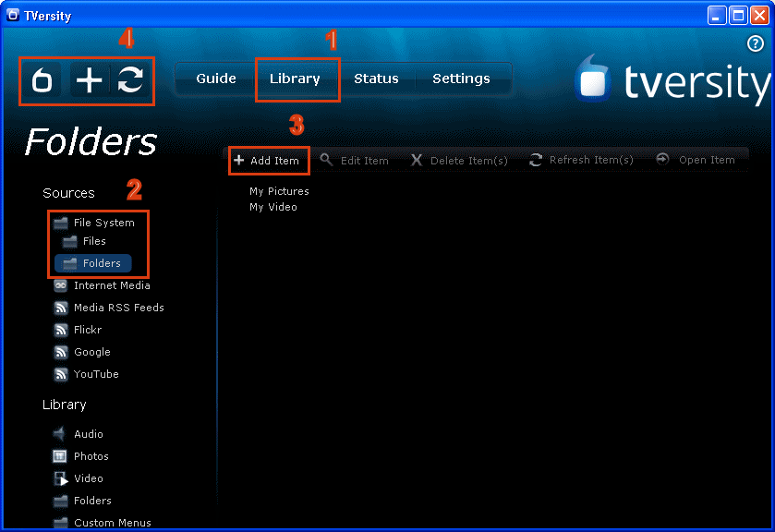Image resolution: width=775 pixels, height=532 pixels.
Task: Open help via the question mark icon
Action: click(x=755, y=43)
